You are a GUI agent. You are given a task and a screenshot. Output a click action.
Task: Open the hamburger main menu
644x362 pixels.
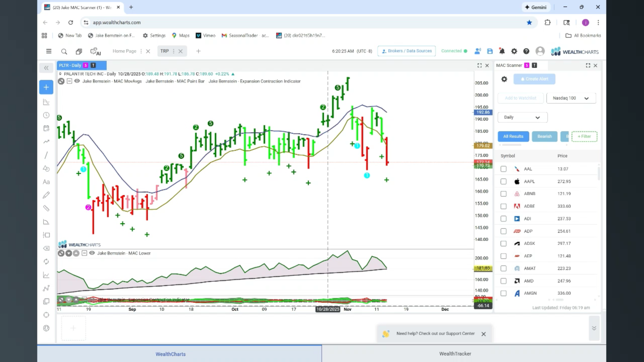coord(49,51)
